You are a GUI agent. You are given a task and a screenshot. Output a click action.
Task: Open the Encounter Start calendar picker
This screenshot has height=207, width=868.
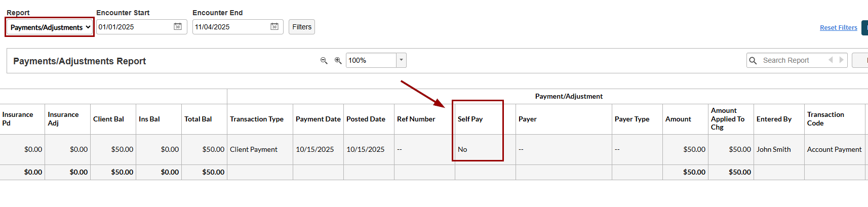178,27
